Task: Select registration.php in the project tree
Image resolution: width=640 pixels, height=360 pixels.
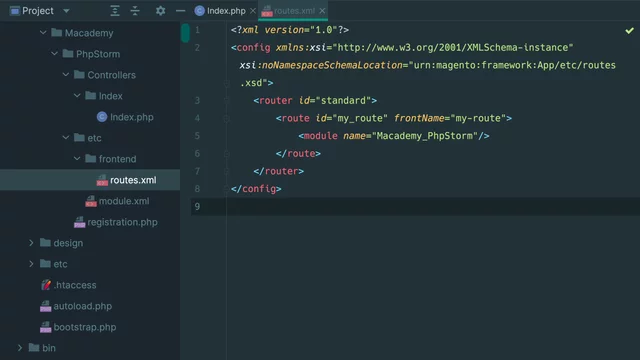Action: click(x=122, y=222)
